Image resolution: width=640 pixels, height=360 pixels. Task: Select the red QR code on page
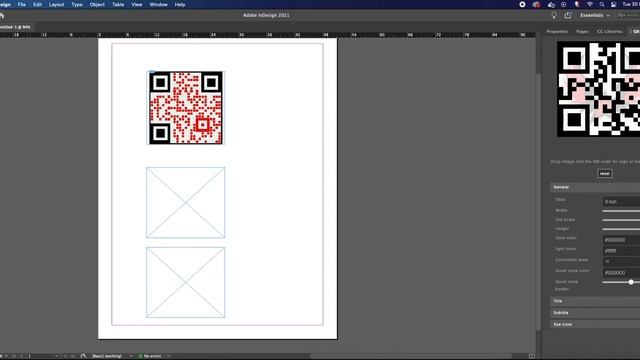pyautogui.click(x=186, y=108)
